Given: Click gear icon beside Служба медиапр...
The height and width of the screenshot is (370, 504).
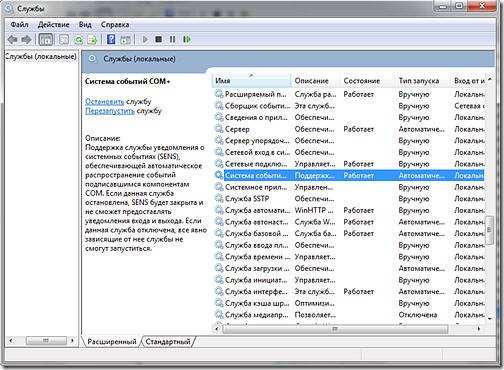Looking at the screenshot, I should tap(219, 314).
